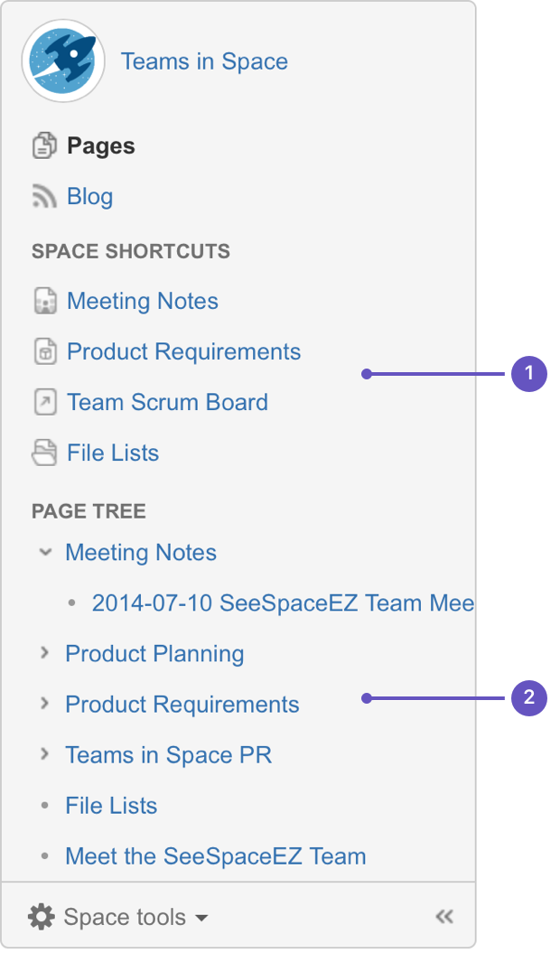The height and width of the screenshot is (953, 560).
Task: Click the Pages document icon
Action: [44, 145]
